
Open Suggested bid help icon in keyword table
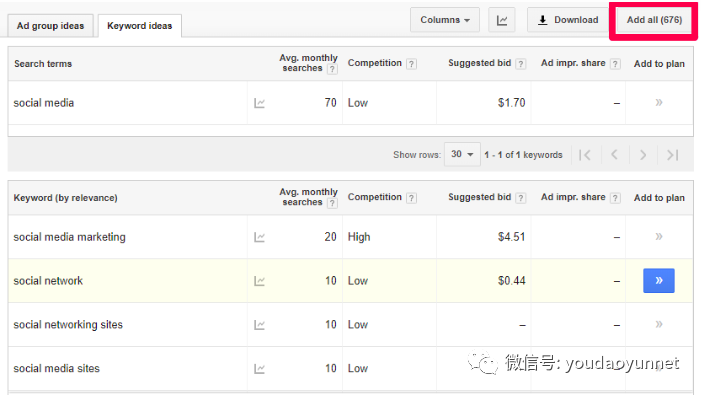[520, 198]
